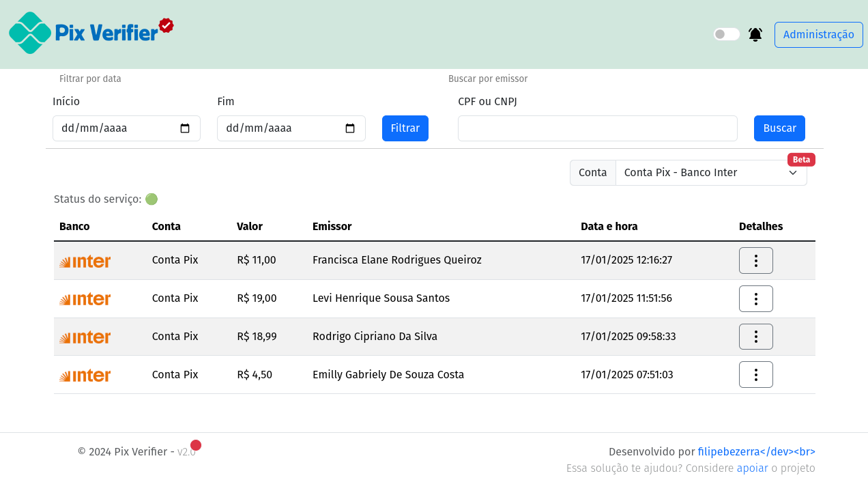
Task: Open details for Rodrigo Cipriano Da Silva
Action: (756, 337)
